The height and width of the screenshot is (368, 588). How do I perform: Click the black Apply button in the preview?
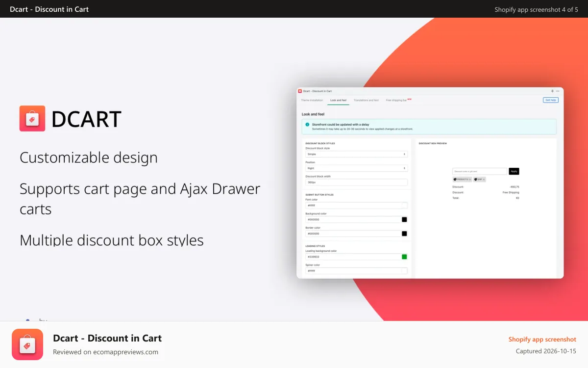[x=514, y=171]
